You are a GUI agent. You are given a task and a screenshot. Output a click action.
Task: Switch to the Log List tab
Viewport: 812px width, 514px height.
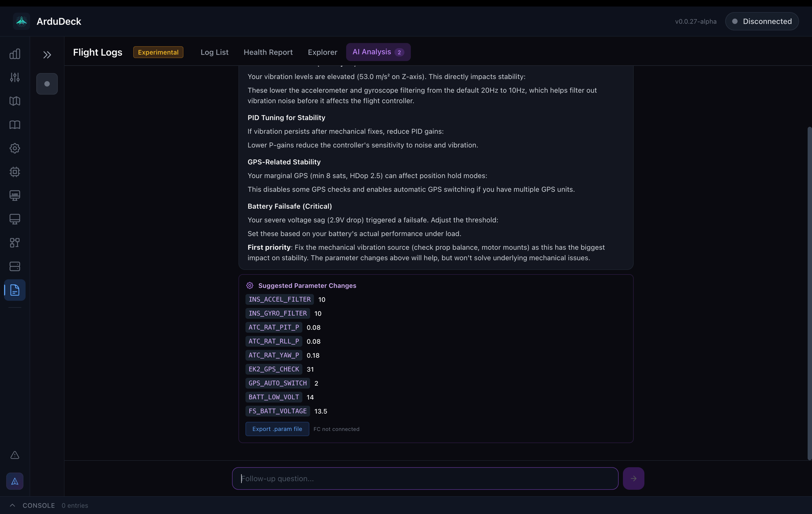click(214, 52)
